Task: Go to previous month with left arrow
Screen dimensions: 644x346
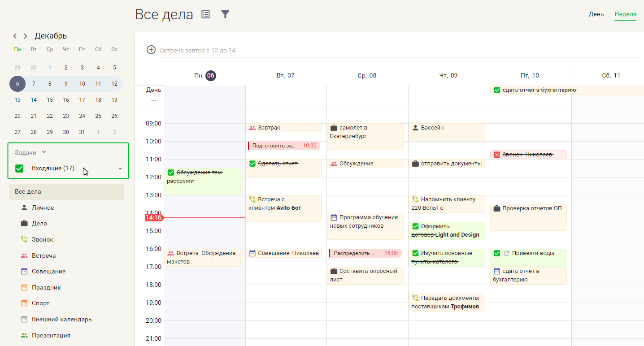Action: [15, 36]
